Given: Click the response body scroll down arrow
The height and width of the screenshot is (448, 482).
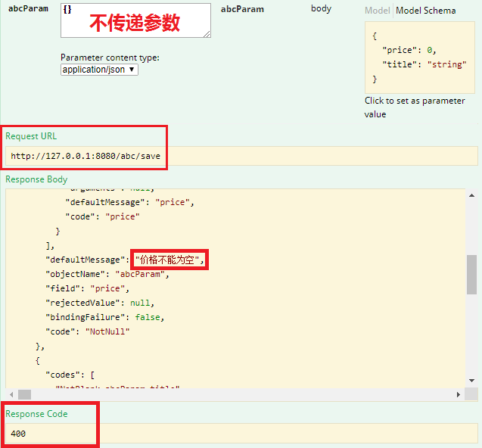Looking at the screenshot, I should tap(471, 381).
